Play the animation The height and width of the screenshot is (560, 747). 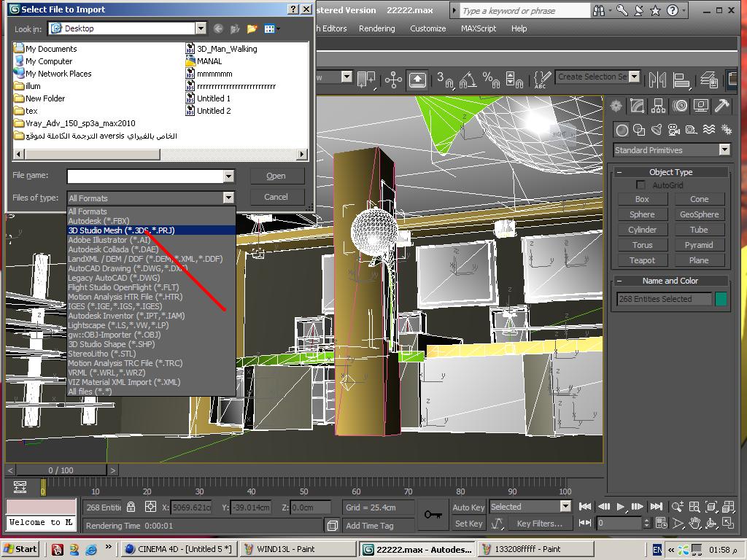[x=620, y=507]
